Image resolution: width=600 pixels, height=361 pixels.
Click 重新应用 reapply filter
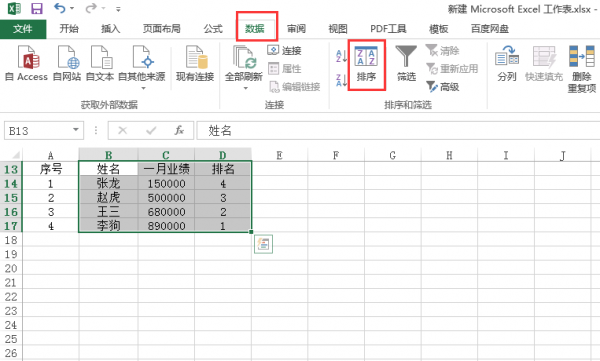(x=452, y=69)
